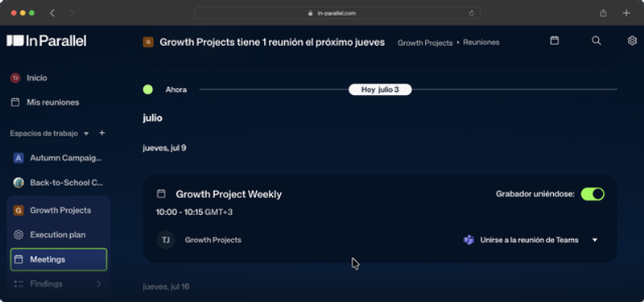
Task: Open search with the magnifier icon
Action: click(597, 40)
